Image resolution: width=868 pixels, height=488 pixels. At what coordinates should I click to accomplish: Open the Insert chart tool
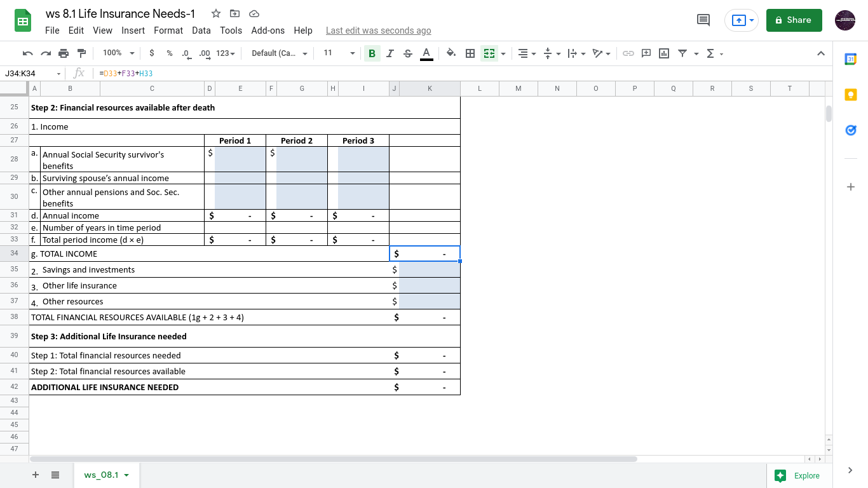click(663, 53)
